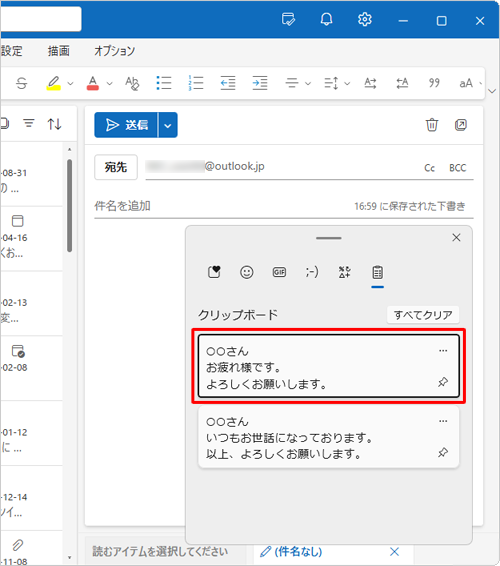Pin the いつもお世話になっております clipboard item

(443, 452)
